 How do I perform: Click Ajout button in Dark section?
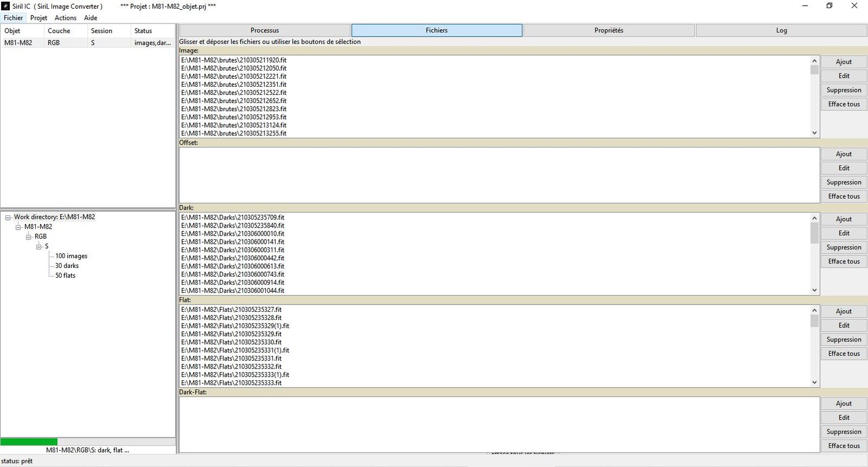click(844, 219)
